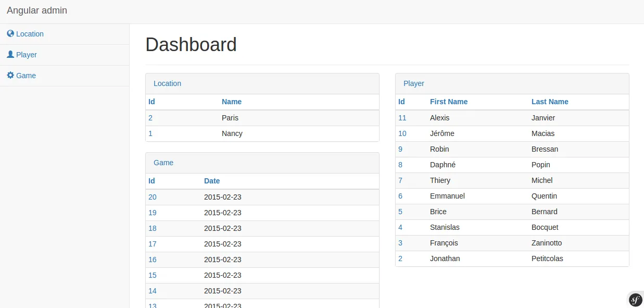This screenshot has height=308, width=644.
Task: Open Game from the sidebar menu
Action: (x=26, y=76)
